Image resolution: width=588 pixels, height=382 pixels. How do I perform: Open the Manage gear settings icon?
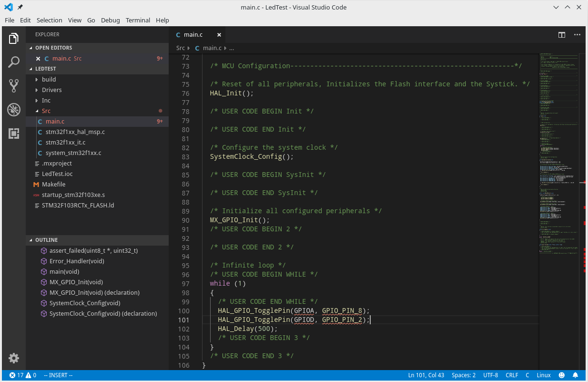(x=14, y=358)
